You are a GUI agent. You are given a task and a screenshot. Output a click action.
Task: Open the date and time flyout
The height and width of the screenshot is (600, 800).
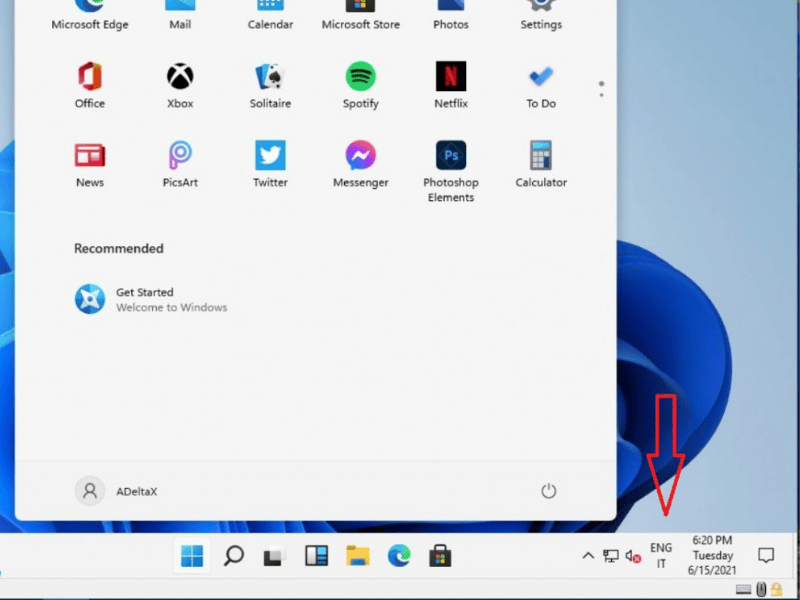[x=712, y=556]
